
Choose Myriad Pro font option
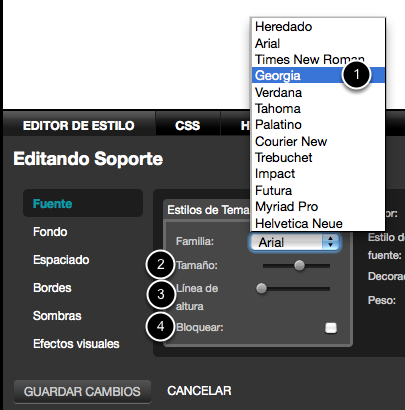coord(318,206)
